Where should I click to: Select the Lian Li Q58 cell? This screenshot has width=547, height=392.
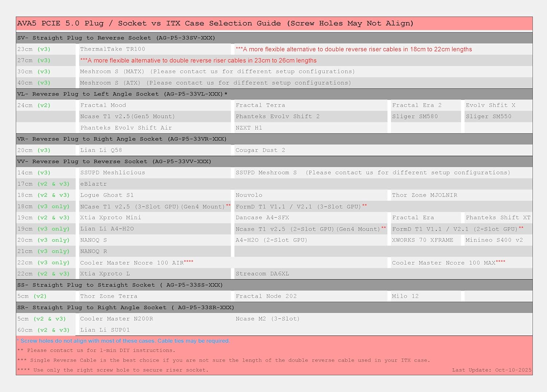point(101,150)
